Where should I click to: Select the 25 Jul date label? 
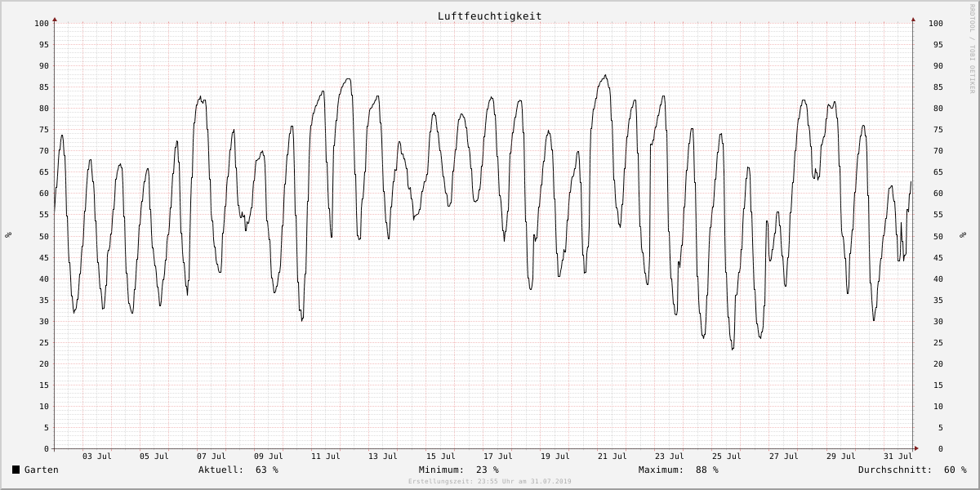click(727, 456)
